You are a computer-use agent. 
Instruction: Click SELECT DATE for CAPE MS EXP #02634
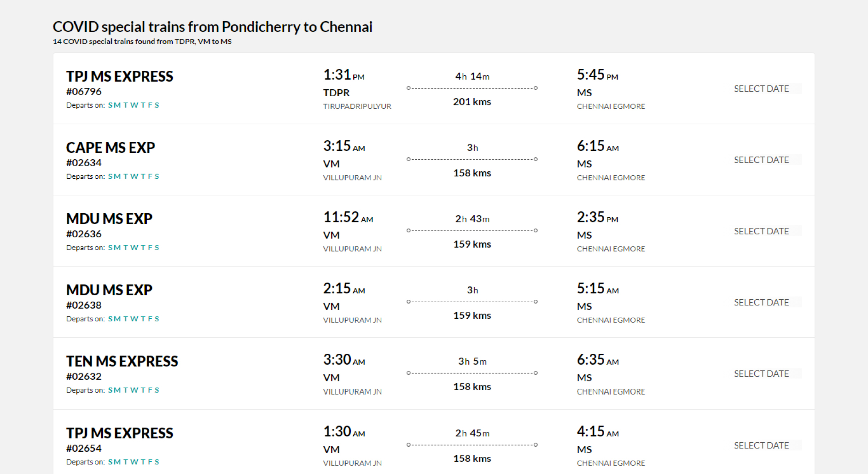pos(761,160)
